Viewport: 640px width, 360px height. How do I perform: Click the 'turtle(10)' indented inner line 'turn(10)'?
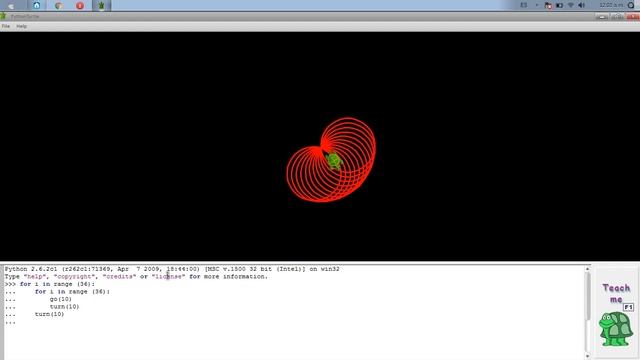pyautogui.click(x=64, y=307)
